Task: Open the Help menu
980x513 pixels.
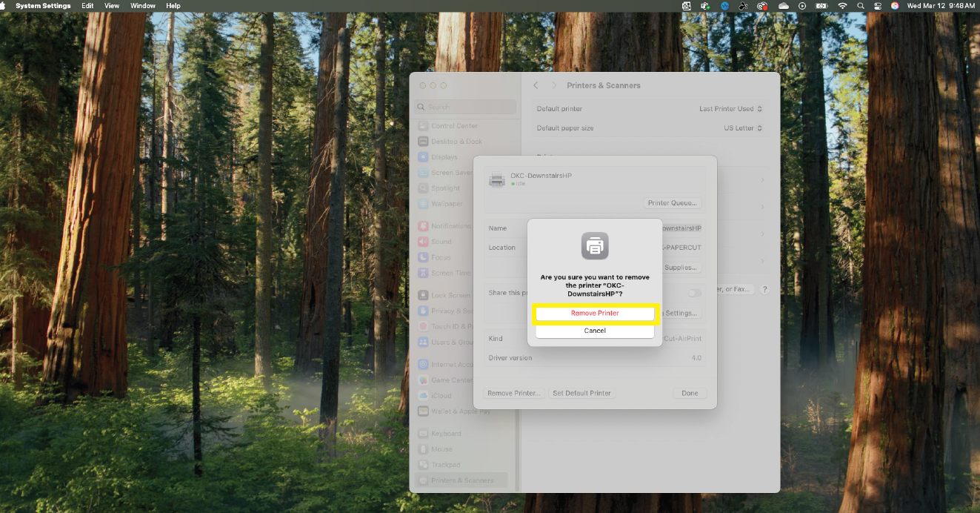Action: pyautogui.click(x=173, y=6)
